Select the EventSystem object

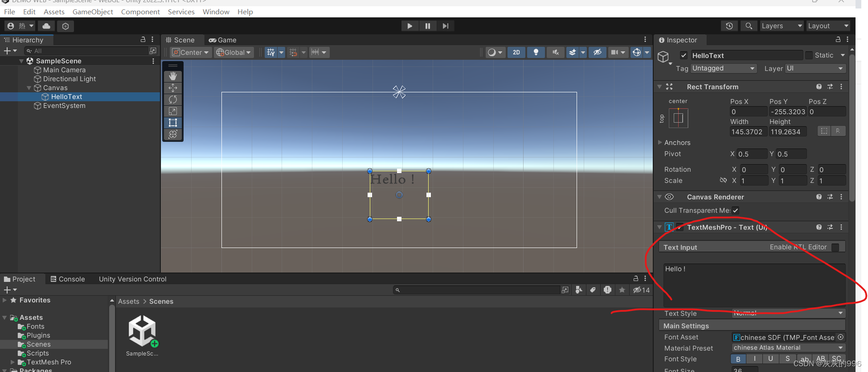pyautogui.click(x=64, y=106)
